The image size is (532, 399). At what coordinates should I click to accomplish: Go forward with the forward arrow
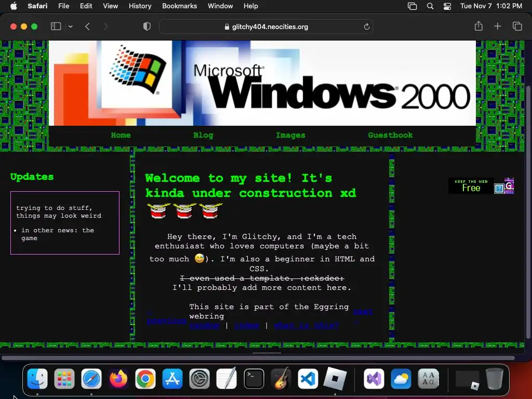(105, 26)
